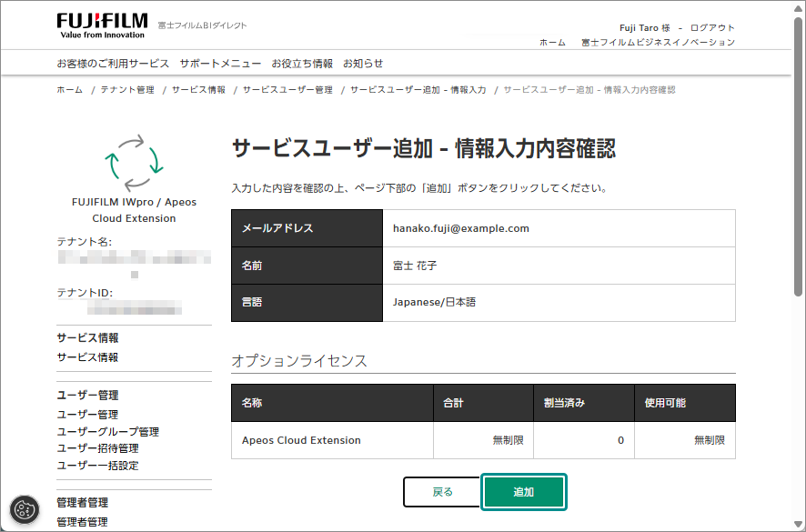Open the cookie settings icon
This screenshot has width=806, height=532.
click(25, 509)
